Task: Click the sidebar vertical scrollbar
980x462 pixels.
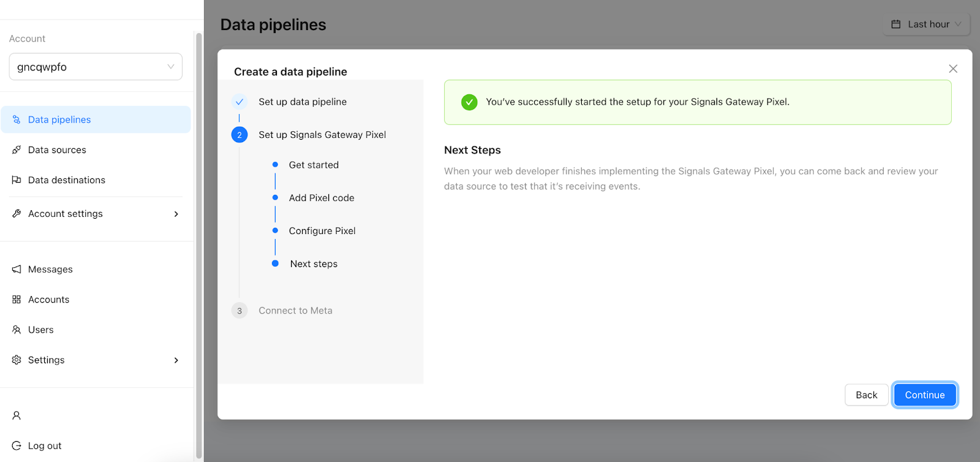Action: 198,245
